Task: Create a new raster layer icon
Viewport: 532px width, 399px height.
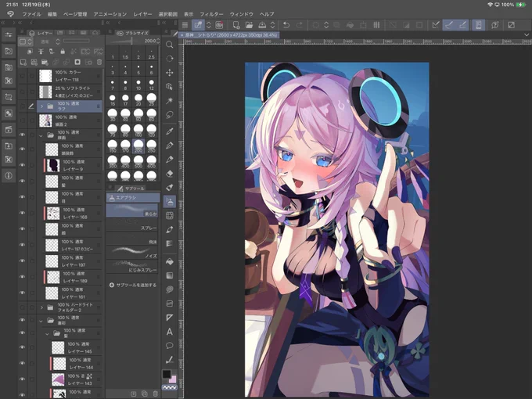Action: coord(23,62)
